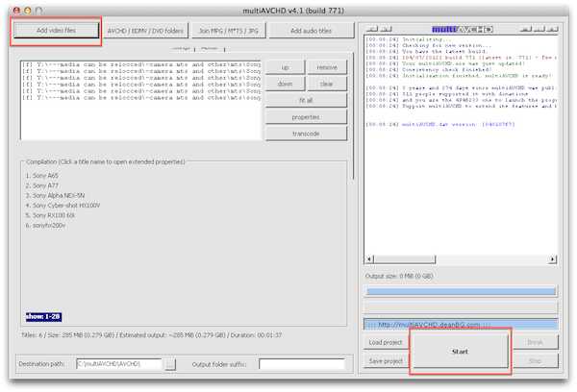Click the show: 1-28 label

click(43, 317)
